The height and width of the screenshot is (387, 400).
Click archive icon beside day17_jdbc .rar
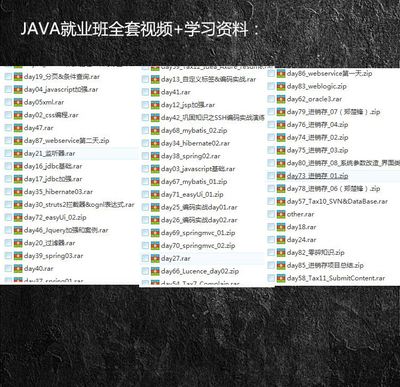pos(18,179)
